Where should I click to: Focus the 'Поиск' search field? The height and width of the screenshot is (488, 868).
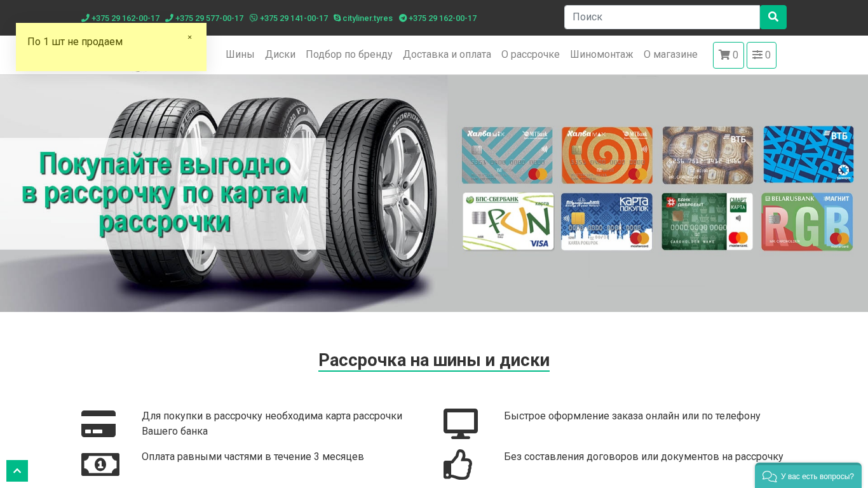(662, 17)
